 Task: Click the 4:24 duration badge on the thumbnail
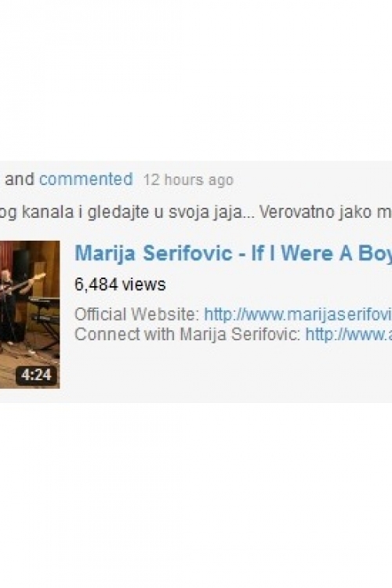tap(36, 375)
